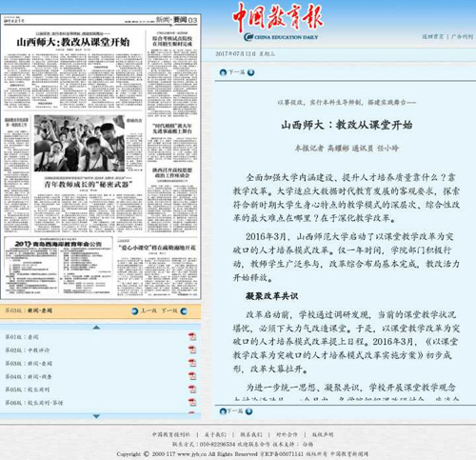Viewport: 476px width, 460px height.
Task: Click the right arrow icon beside top 下一篇
Action: [250, 72]
